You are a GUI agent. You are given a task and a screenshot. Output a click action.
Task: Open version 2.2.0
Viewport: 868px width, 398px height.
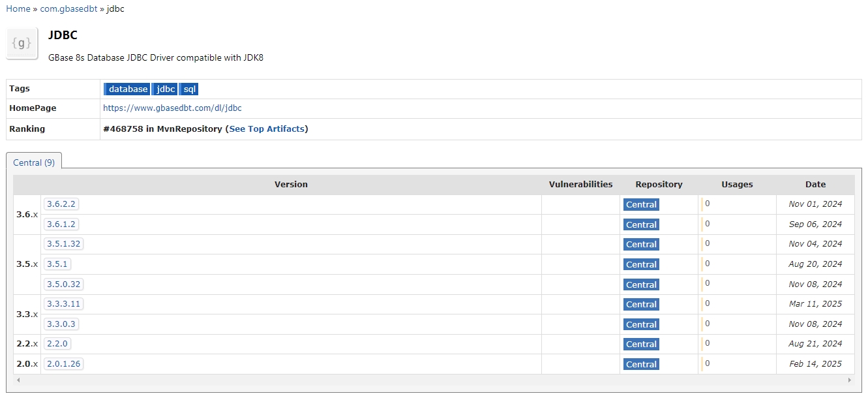57,344
